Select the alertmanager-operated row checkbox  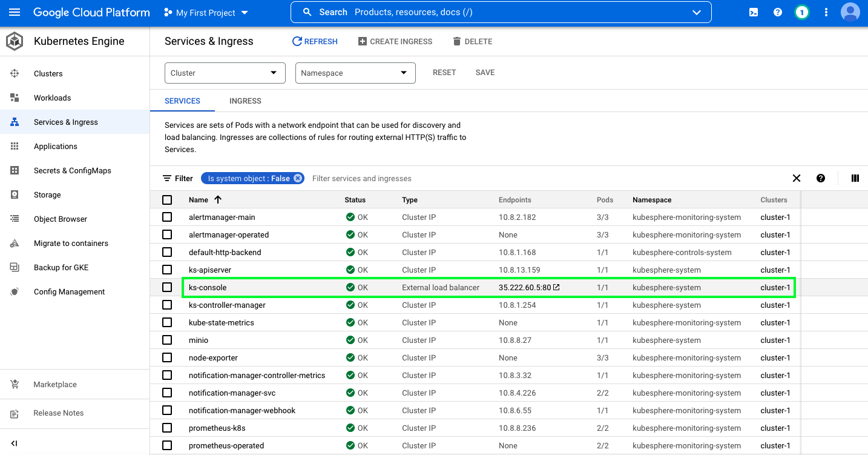pyautogui.click(x=167, y=234)
